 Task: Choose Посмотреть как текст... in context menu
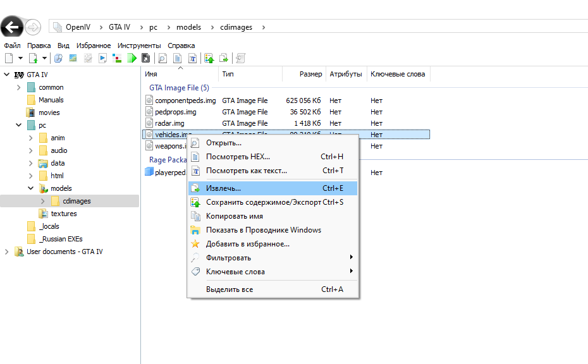273,171
